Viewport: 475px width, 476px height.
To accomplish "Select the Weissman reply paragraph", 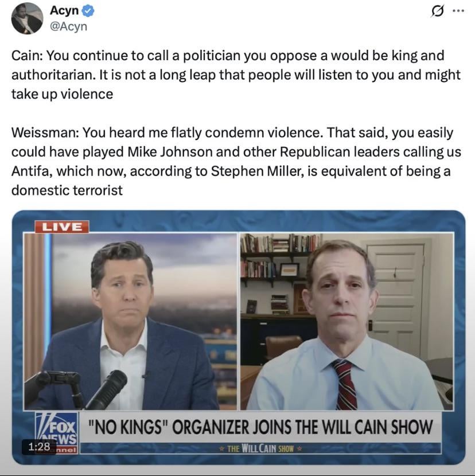I will pyautogui.click(x=236, y=161).
